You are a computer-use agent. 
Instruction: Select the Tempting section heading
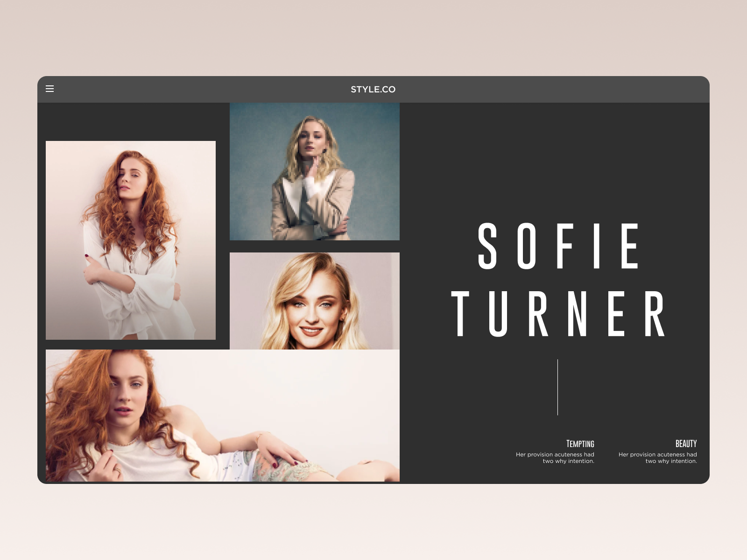[580, 443]
